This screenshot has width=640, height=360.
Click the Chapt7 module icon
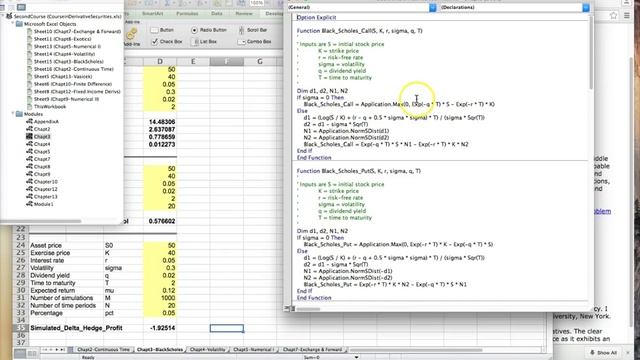pyautogui.click(x=29, y=159)
